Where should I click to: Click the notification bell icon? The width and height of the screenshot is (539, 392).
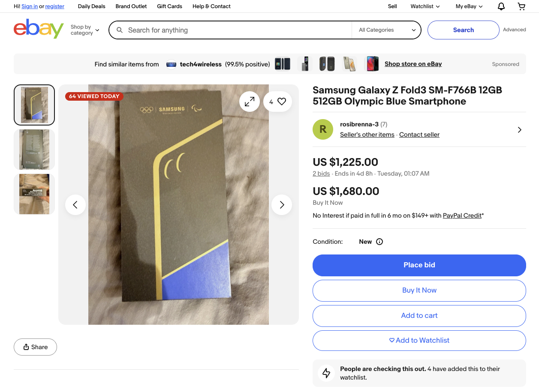(x=500, y=6)
